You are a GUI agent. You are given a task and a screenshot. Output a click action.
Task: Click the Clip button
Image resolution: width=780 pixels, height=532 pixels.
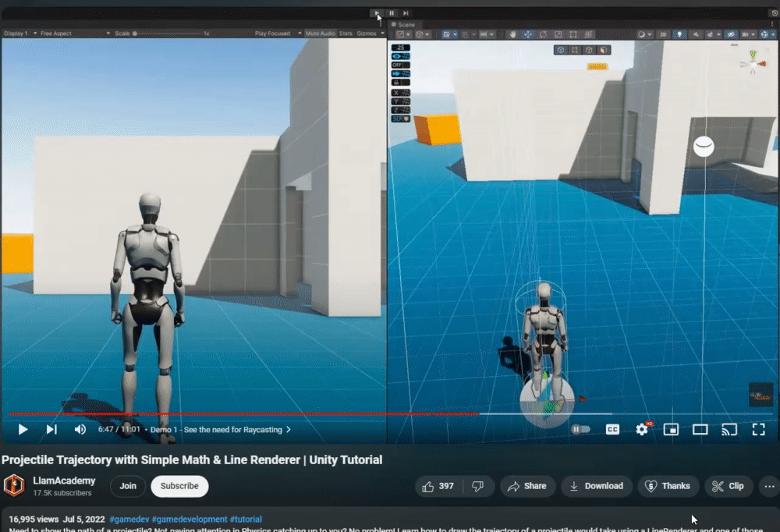pos(729,486)
